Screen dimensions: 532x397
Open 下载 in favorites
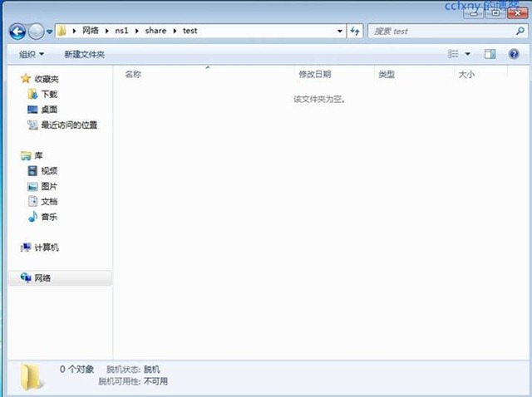49,94
